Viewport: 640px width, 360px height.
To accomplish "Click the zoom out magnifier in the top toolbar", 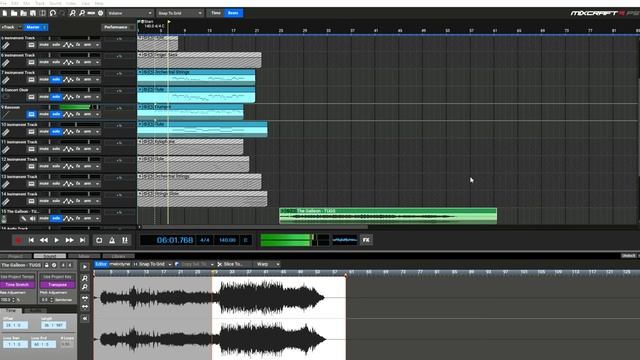I will [82, 13].
